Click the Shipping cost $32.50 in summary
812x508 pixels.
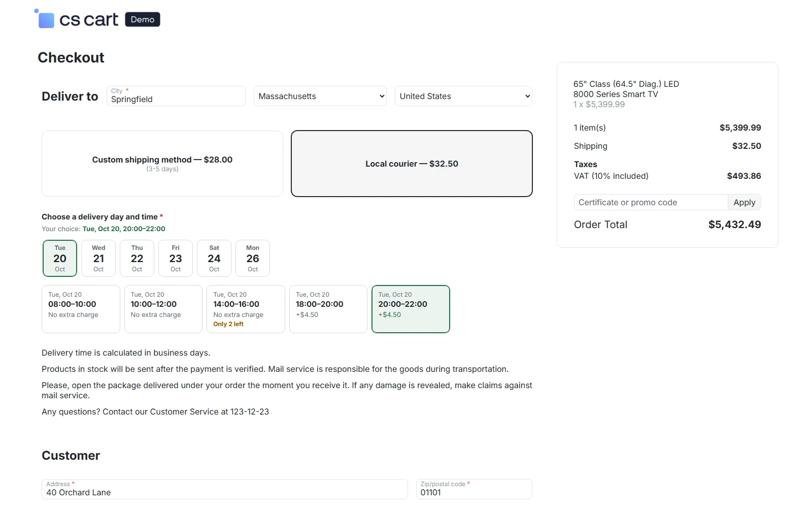pyautogui.click(x=747, y=146)
